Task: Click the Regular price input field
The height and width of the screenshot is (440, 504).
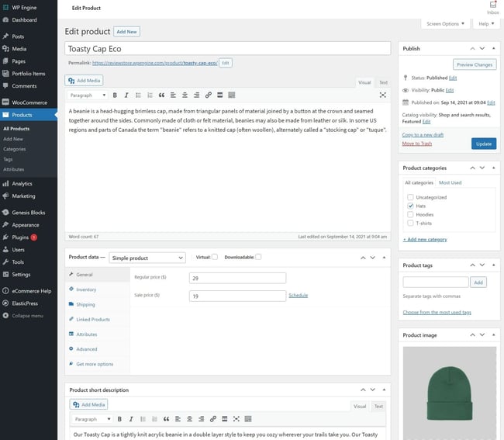Action: coord(237,278)
